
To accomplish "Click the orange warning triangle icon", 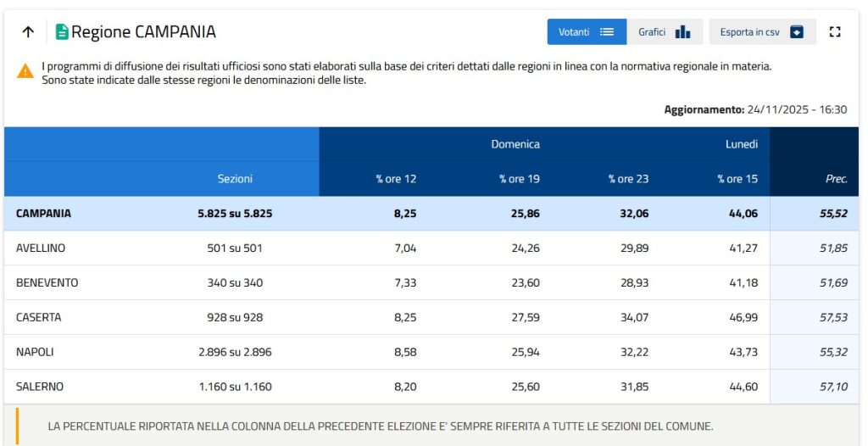I will click(x=25, y=71).
